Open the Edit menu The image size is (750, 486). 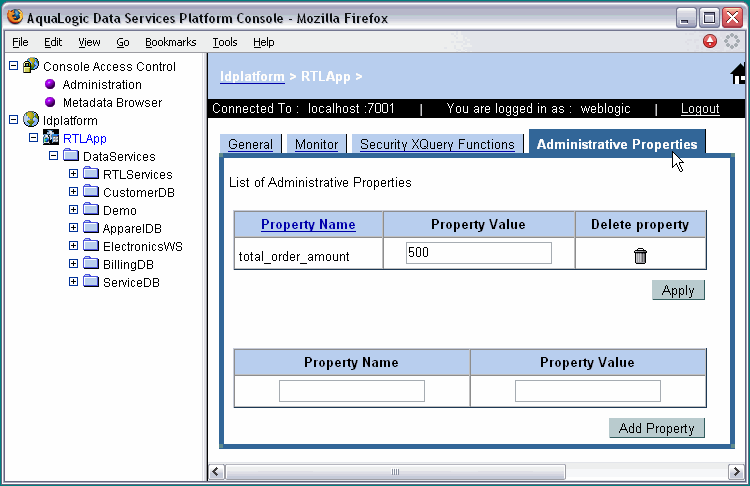(x=53, y=42)
